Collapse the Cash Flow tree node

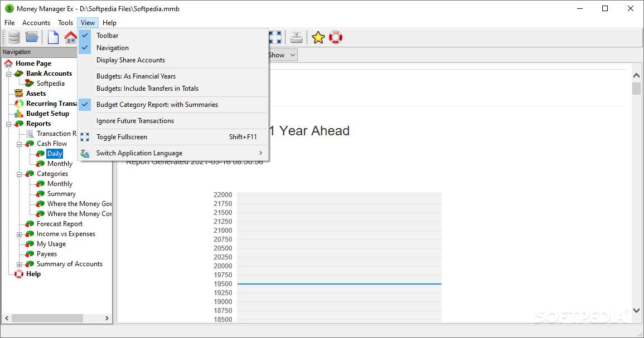pos(19,144)
